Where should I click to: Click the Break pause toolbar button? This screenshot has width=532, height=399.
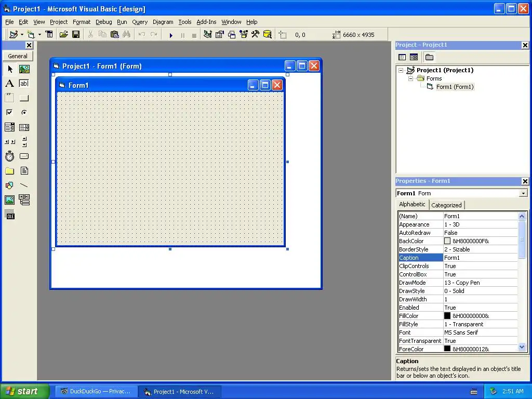pyautogui.click(x=183, y=35)
